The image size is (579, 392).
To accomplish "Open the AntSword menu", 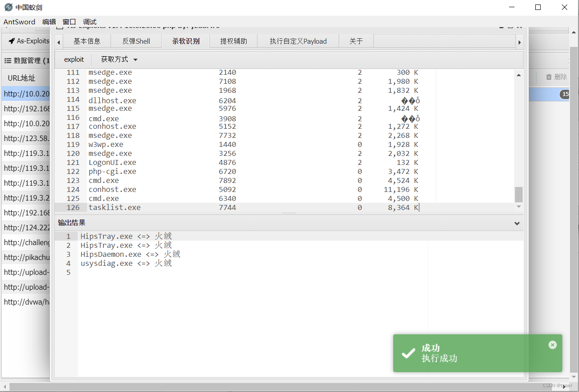I will click(19, 22).
